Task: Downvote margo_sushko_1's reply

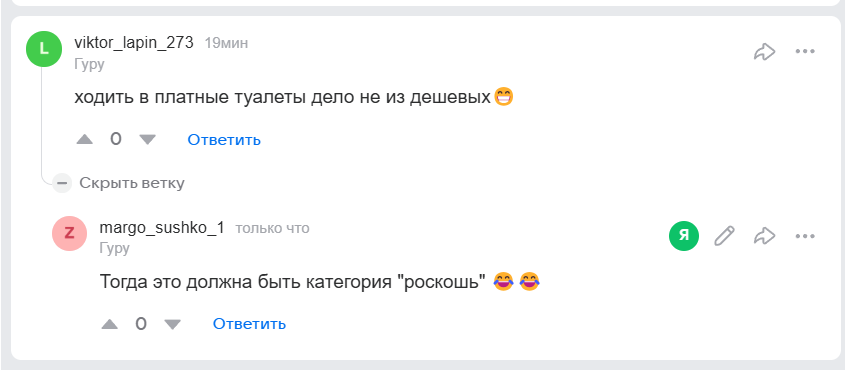Action: pos(172,324)
